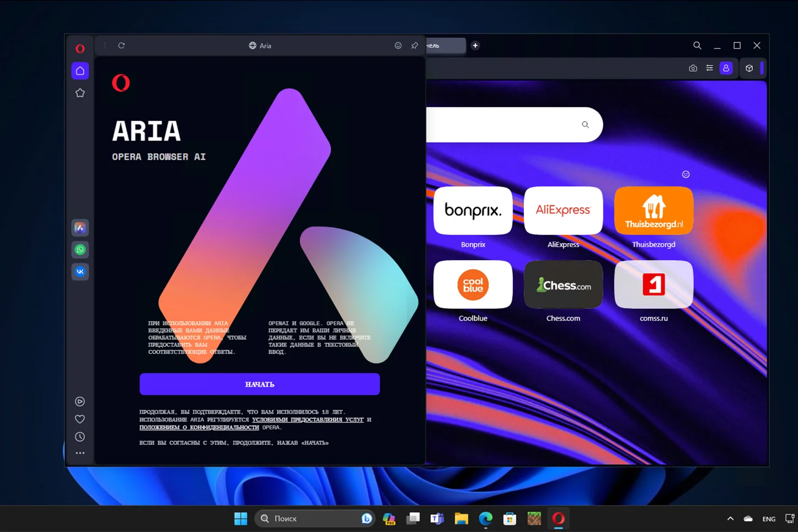Open the tab search magnifier icon
798x532 pixels.
(x=697, y=46)
